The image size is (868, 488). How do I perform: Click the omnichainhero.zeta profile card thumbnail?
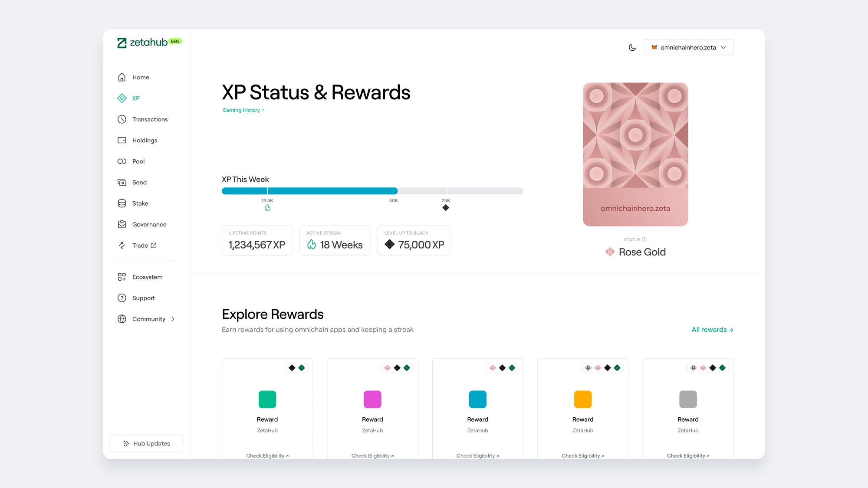coord(635,154)
